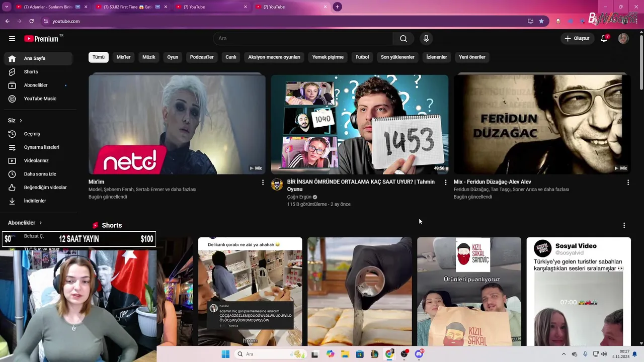Select the Yemek pişirme chip
644x362 pixels.
tap(328, 57)
